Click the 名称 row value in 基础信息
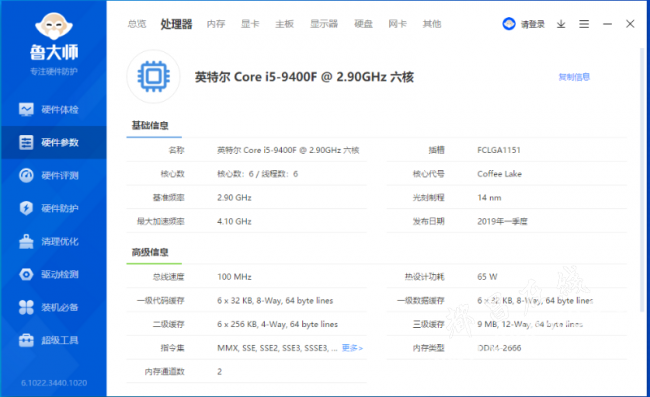Viewport: 650px width, 397px height. (x=288, y=150)
